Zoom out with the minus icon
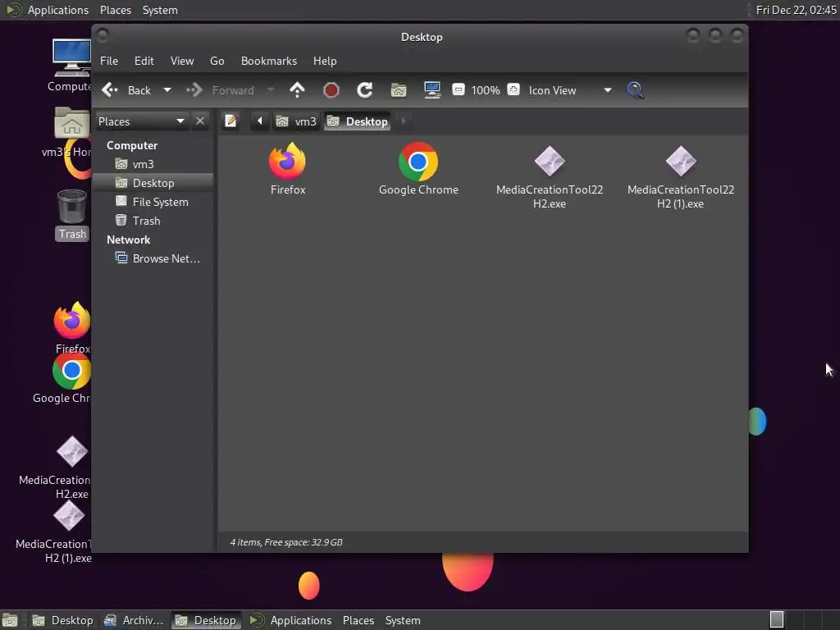840x630 pixels. (458, 89)
